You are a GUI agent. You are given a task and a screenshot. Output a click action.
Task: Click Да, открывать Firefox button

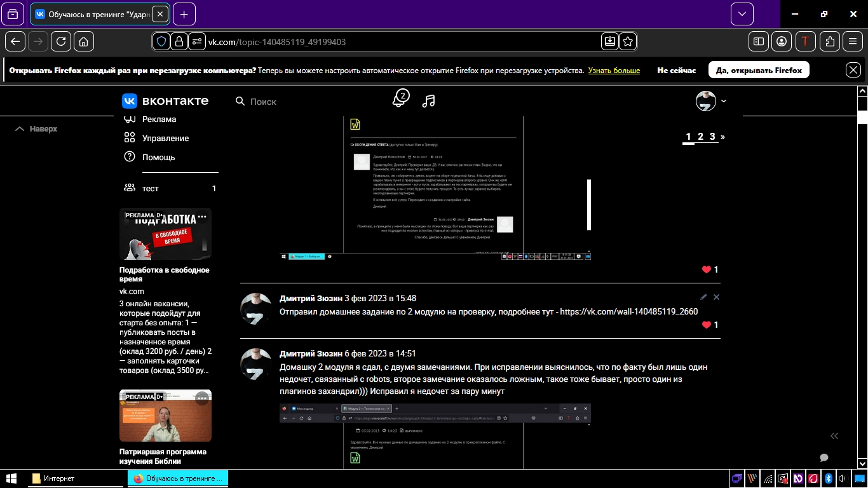point(759,71)
